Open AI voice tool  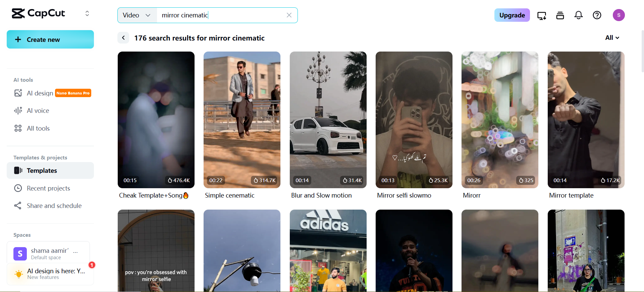tap(38, 111)
